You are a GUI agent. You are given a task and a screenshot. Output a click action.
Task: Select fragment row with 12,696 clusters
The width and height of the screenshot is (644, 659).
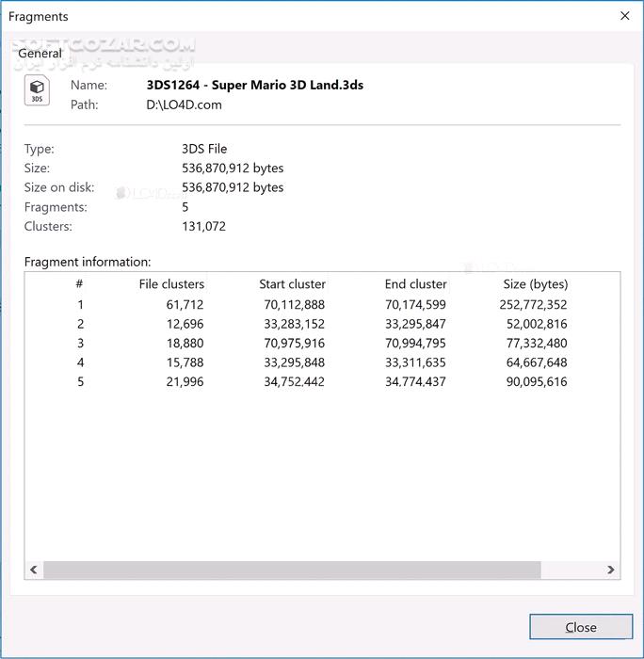322,324
